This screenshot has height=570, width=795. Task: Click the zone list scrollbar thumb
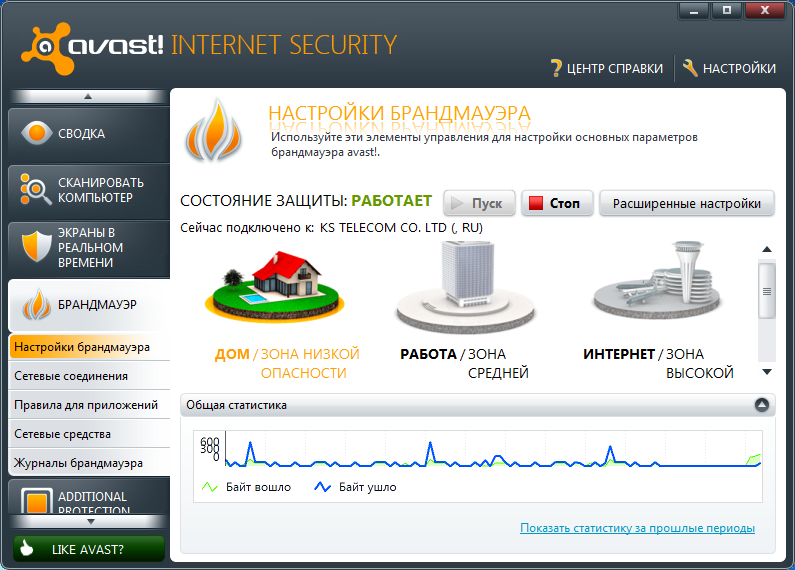click(767, 291)
